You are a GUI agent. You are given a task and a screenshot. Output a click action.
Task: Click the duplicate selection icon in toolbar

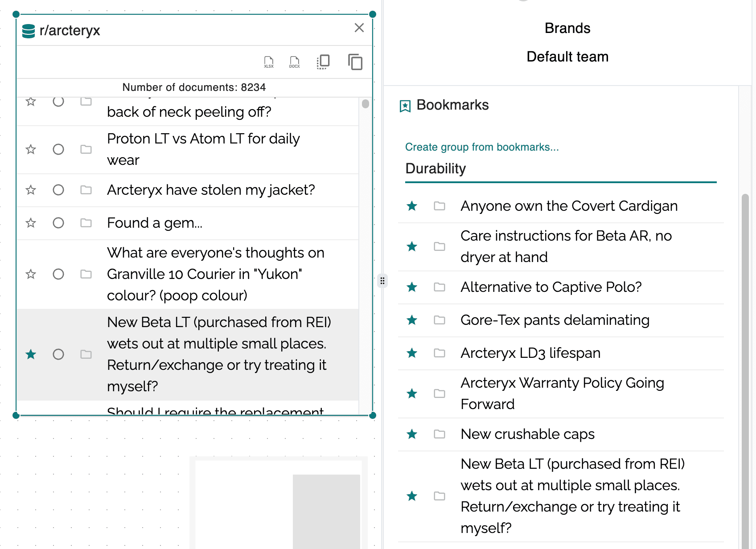coord(323,62)
